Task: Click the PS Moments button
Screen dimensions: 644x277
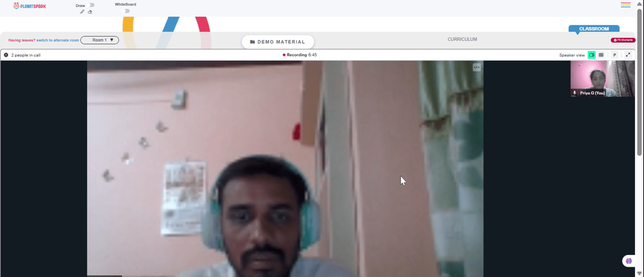Action: (623, 41)
